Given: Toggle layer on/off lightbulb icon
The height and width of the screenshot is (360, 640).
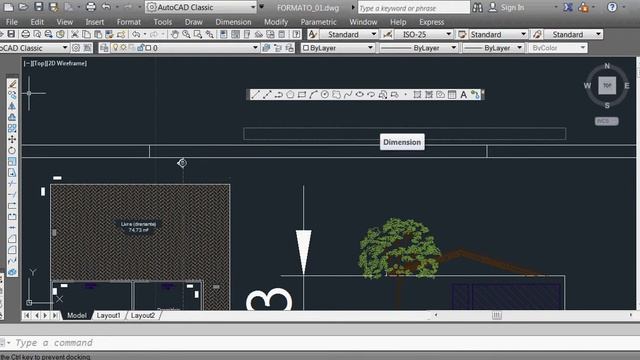Looking at the screenshot, I should 116,48.
